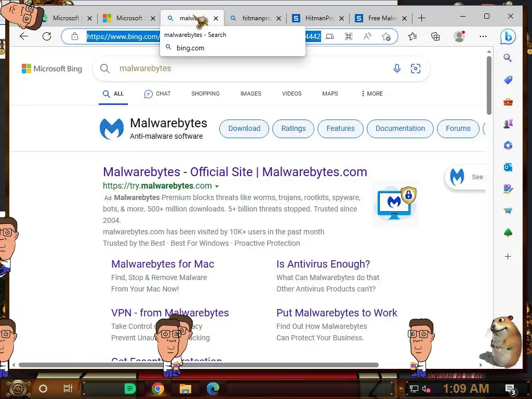This screenshot has height=399, width=532.
Task: Open the Image Creator icon in the sidebar
Action: 508,189
